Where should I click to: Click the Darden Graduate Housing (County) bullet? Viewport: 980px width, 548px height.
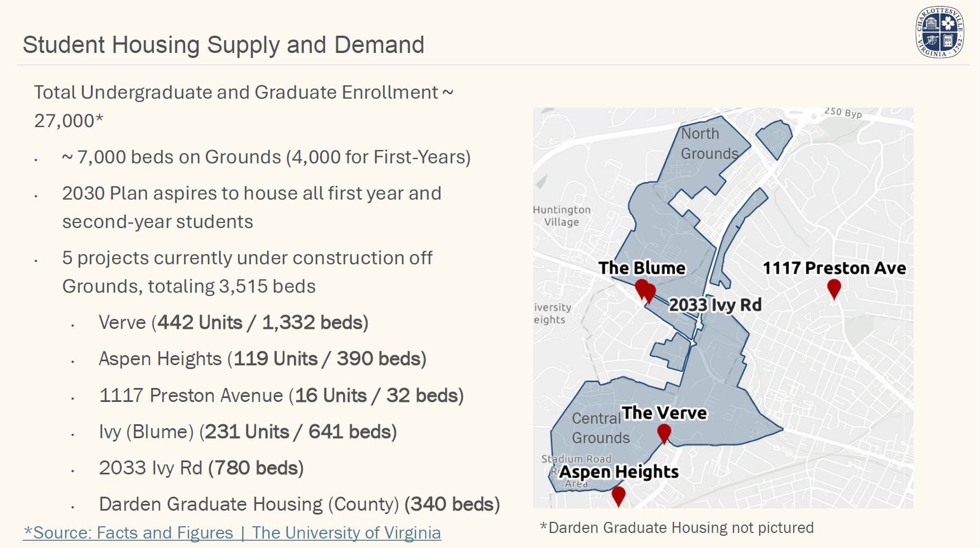299,505
